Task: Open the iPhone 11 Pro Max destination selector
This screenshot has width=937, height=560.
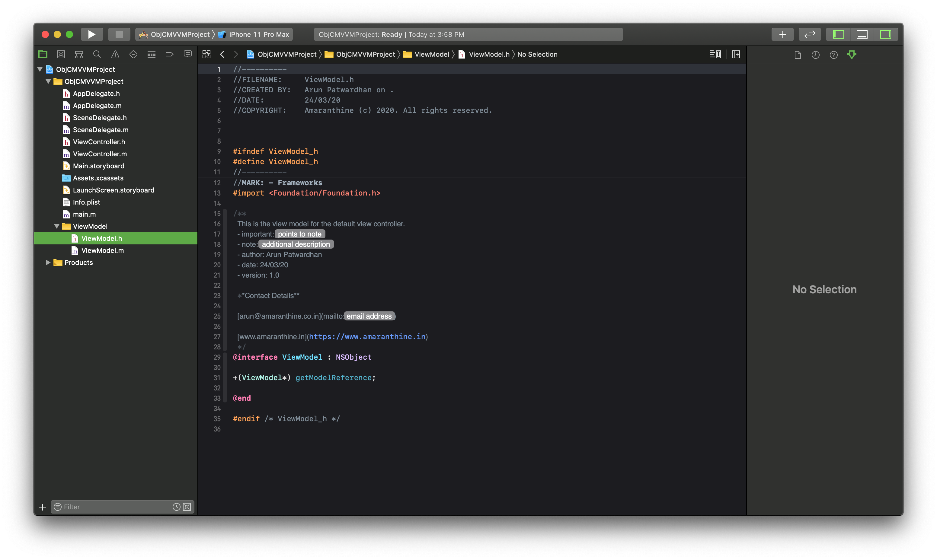Action: point(259,34)
